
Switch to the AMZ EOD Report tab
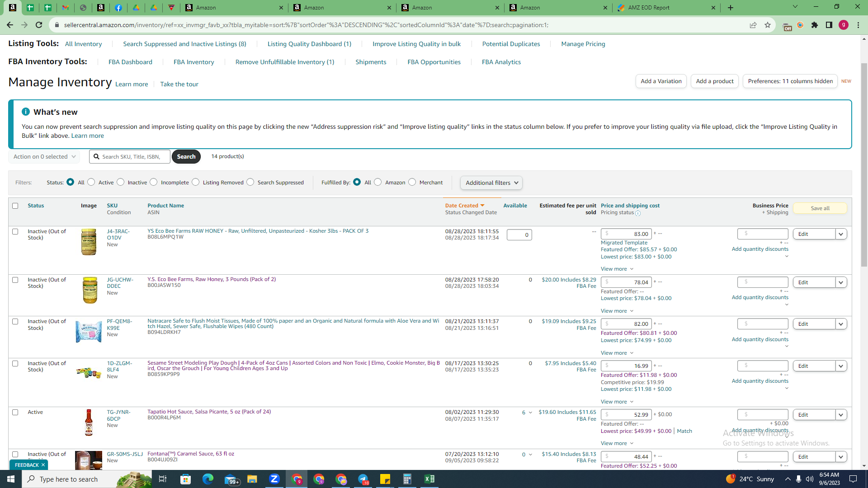pos(665,8)
